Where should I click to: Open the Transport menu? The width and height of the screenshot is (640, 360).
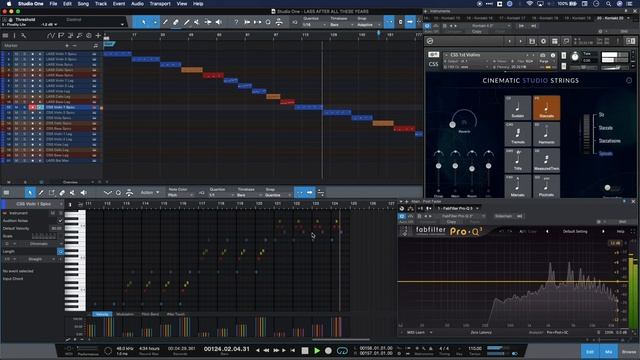(x=160, y=4)
